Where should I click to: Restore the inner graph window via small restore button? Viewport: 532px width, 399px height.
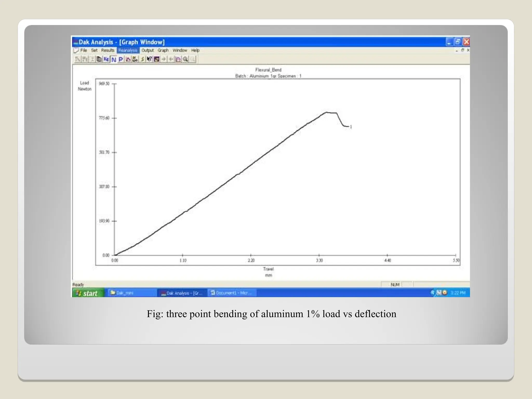pos(463,50)
